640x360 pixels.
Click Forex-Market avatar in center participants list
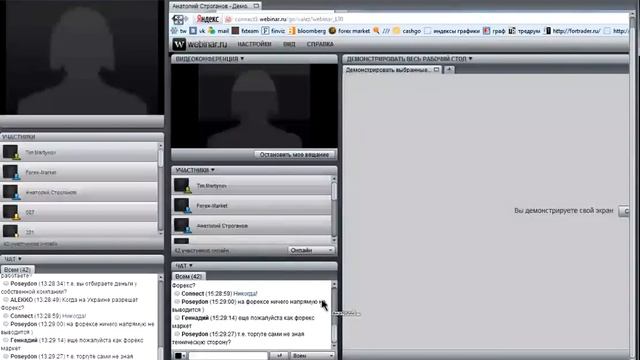[x=182, y=205]
